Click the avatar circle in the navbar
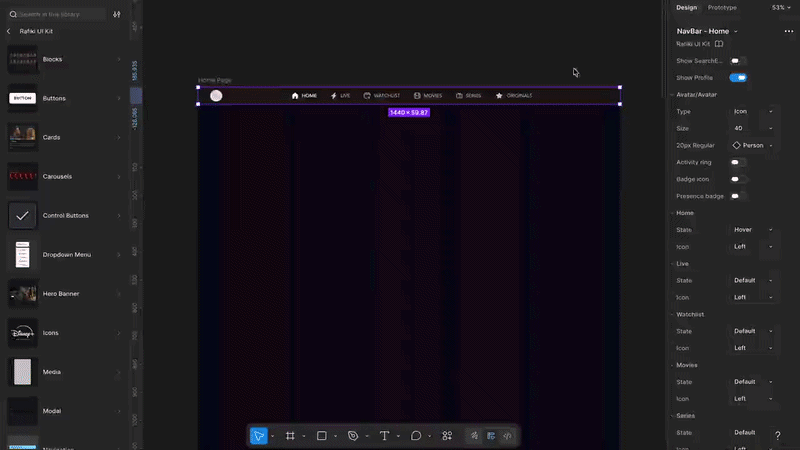 click(216, 95)
